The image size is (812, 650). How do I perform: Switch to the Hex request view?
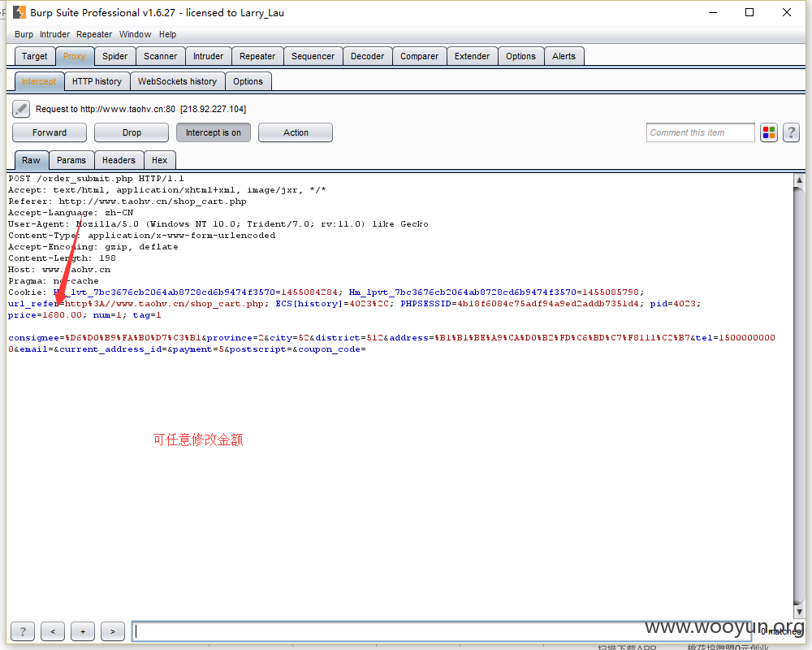[159, 160]
